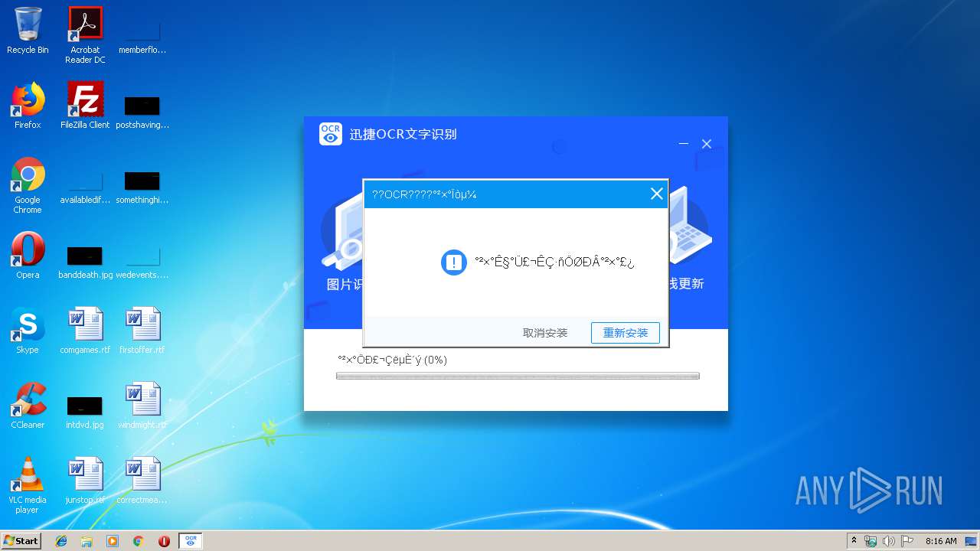The width and height of the screenshot is (980, 551).
Task: Select the windmight.rtf document icon
Action: (142, 406)
